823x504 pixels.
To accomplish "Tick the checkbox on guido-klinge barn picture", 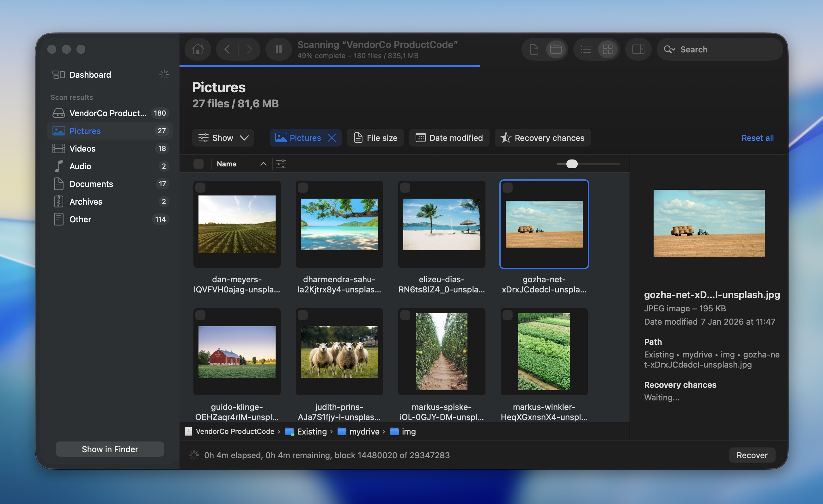I will point(200,315).
